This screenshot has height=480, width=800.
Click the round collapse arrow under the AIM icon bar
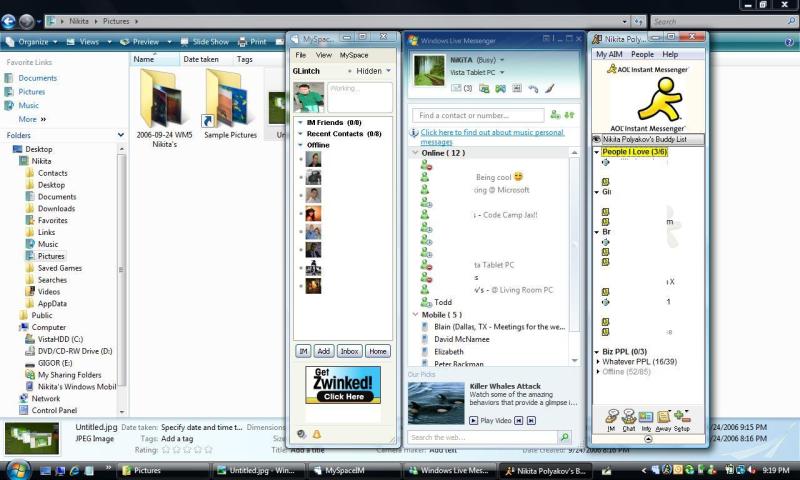tap(648, 439)
